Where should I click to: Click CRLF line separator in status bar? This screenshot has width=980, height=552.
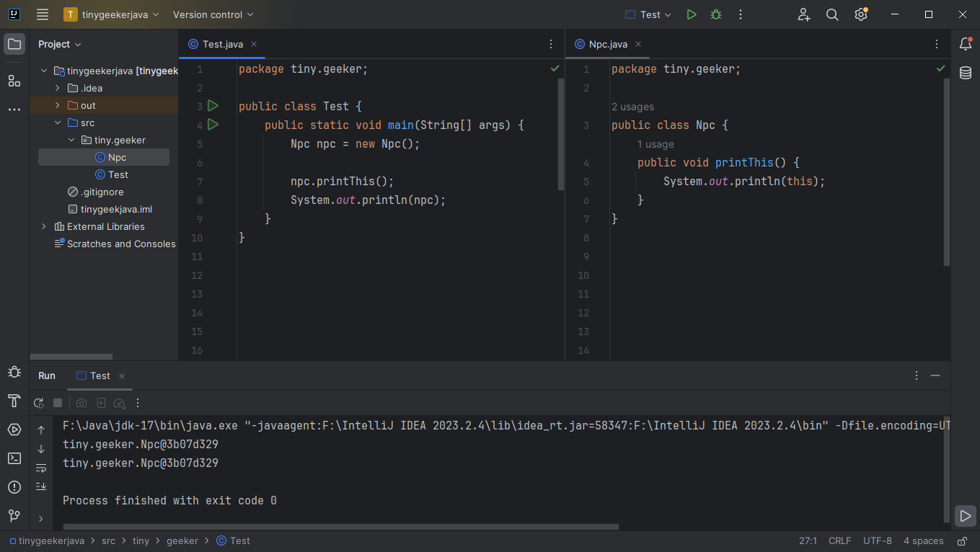coord(840,540)
